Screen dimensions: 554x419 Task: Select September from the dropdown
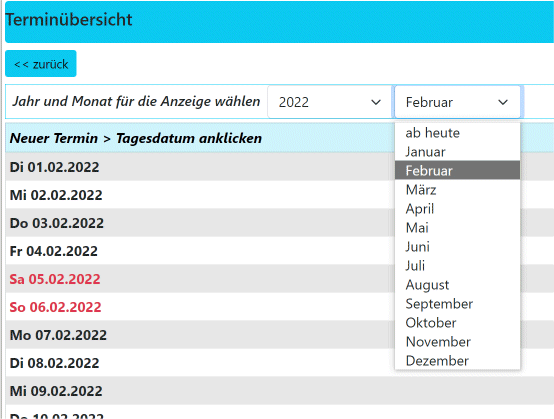(458, 304)
